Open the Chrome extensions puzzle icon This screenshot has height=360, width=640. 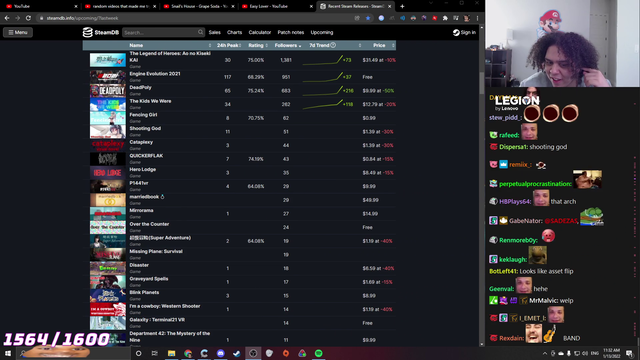(445, 18)
